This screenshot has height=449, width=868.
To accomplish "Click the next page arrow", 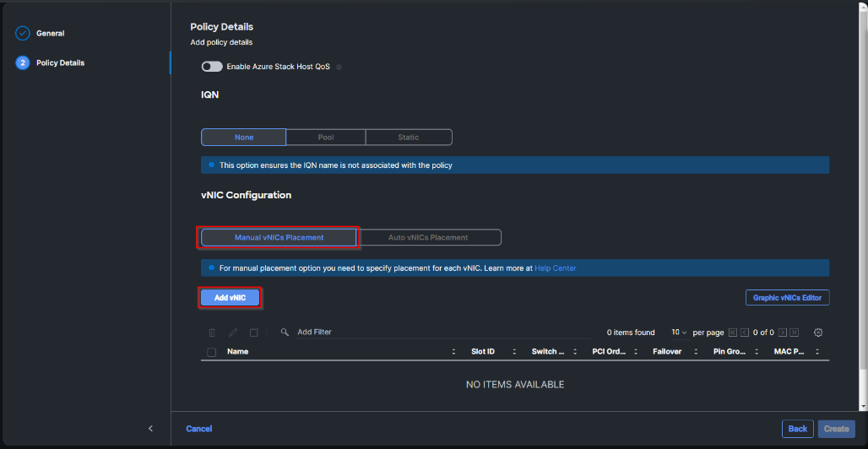I will (784, 333).
